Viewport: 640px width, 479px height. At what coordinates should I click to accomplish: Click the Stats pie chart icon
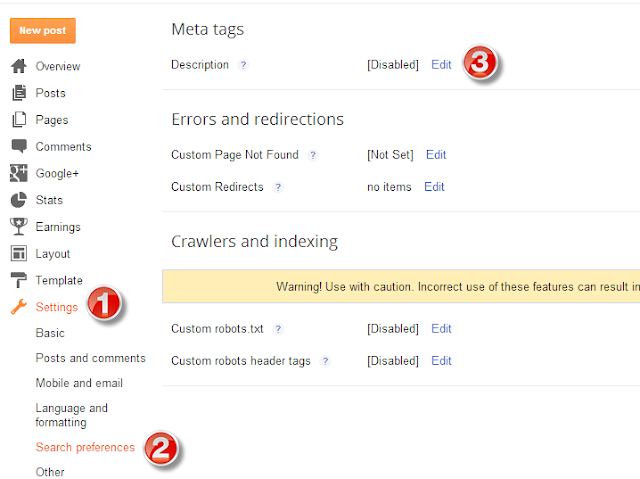tap(19, 200)
